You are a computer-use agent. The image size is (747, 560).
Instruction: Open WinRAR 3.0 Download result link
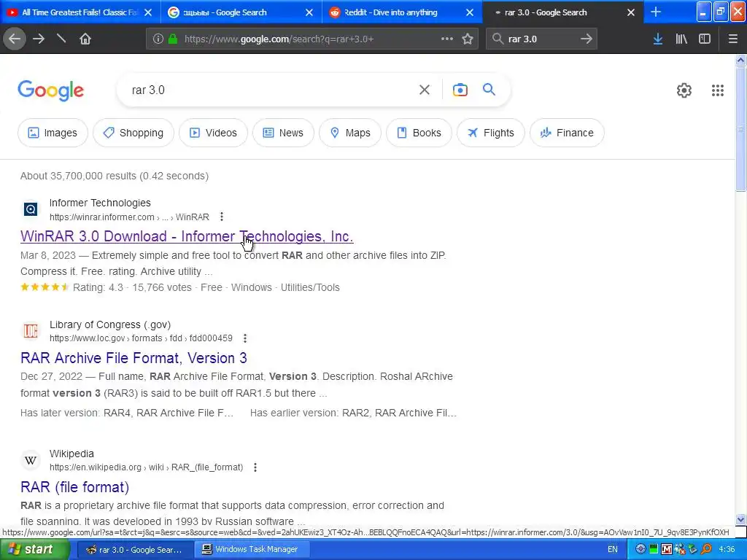(x=187, y=236)
